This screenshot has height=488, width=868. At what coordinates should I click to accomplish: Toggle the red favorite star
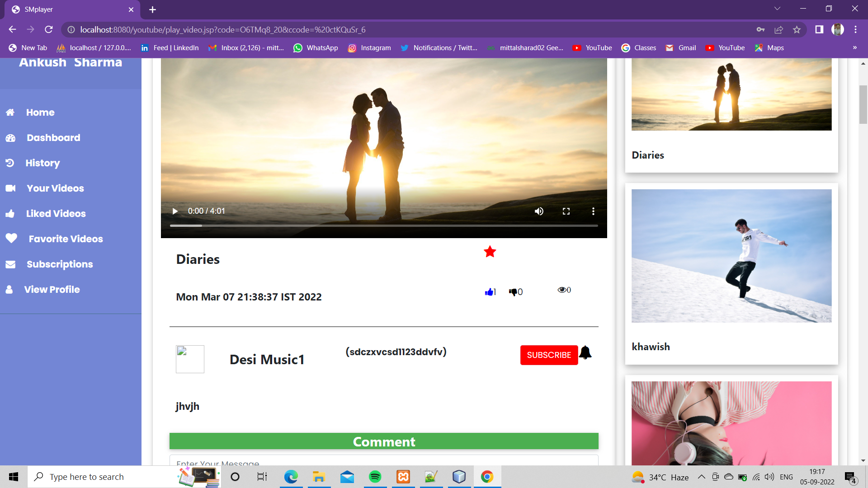[x=490, y=252]
